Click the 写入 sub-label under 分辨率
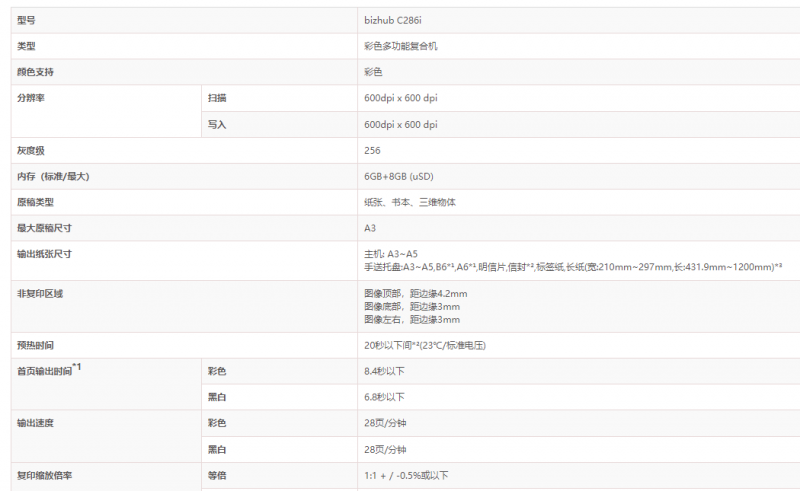This screenshot has height=491, width=800. pos(217,125)
